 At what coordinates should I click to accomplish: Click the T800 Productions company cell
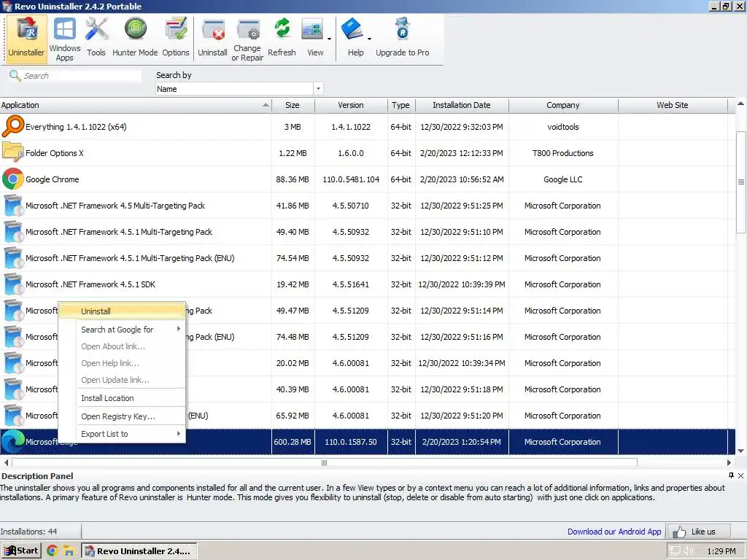562,153
